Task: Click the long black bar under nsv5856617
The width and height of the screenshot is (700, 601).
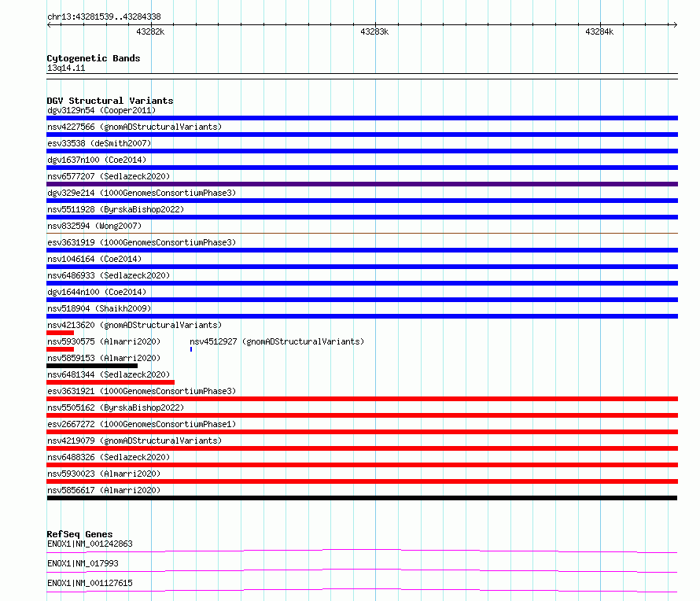Action: click(x=362, y=498)
